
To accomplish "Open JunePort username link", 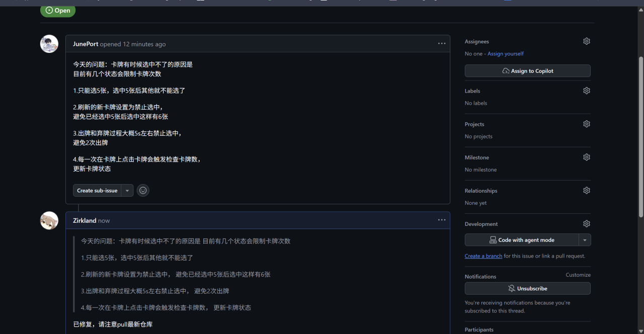I will coord(86,44).
